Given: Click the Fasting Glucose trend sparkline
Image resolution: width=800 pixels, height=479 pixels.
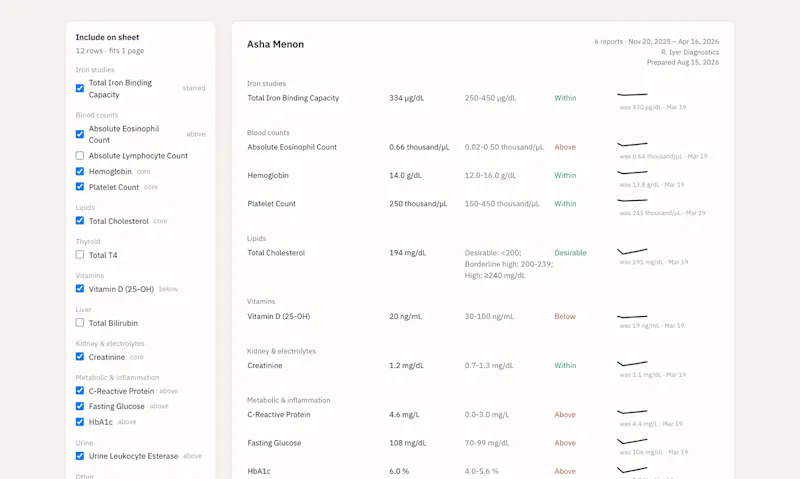Looking at the screenshot, I should [632, 441].
